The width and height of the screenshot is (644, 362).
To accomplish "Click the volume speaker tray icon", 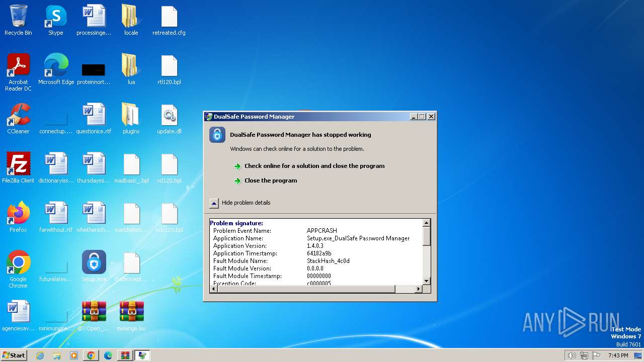I will click(x=572, y=355).
